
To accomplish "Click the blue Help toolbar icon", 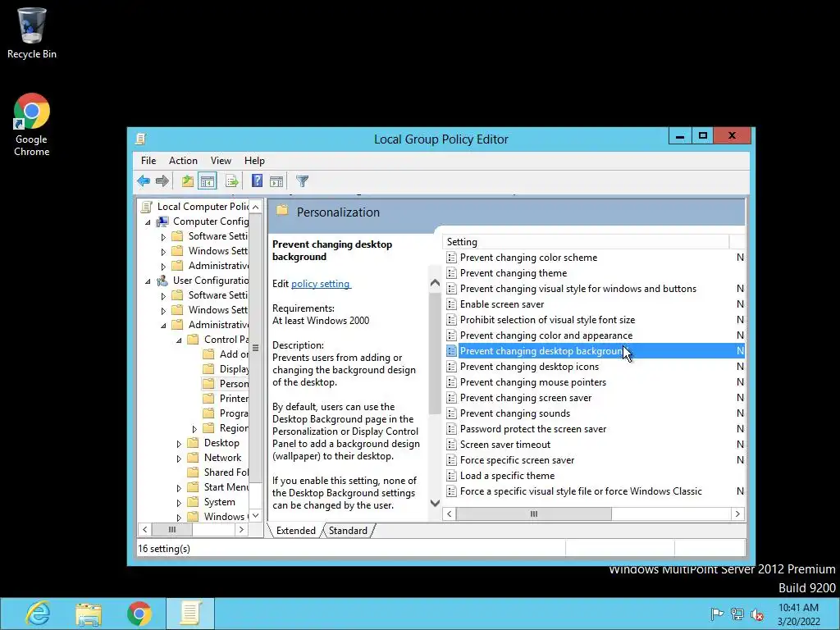I will pos(257,181).
